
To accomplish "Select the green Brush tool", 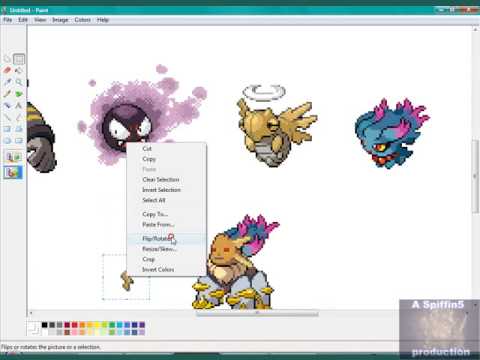I will [x=19, y=94].
